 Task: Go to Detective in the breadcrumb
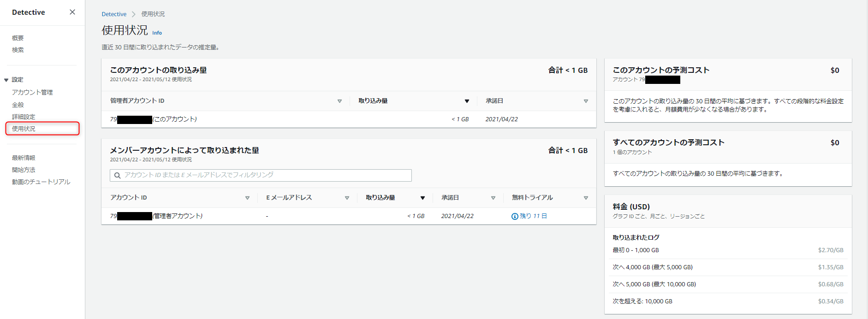coord(114,14)
